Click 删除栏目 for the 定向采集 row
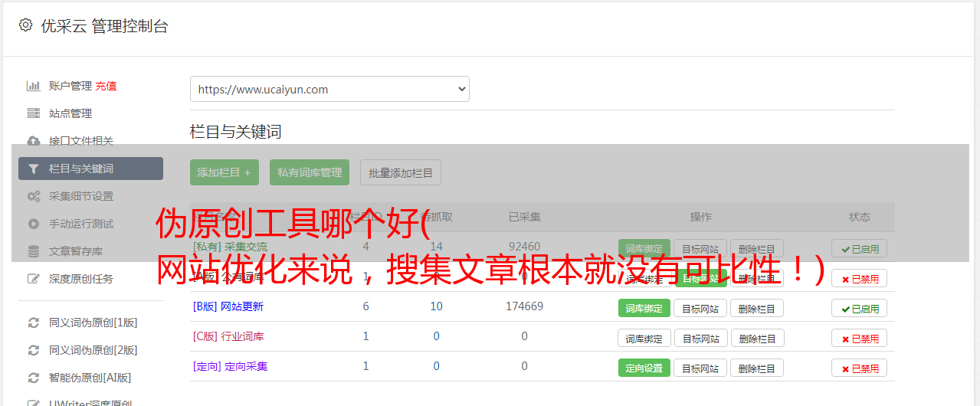Screen dimensions: 980x406 coord(757,368)
